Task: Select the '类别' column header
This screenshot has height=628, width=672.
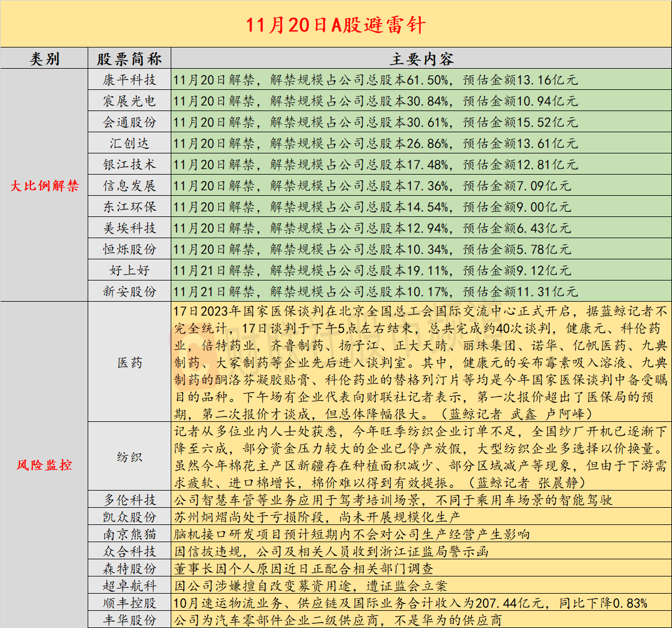Action: tap(44, 59)
